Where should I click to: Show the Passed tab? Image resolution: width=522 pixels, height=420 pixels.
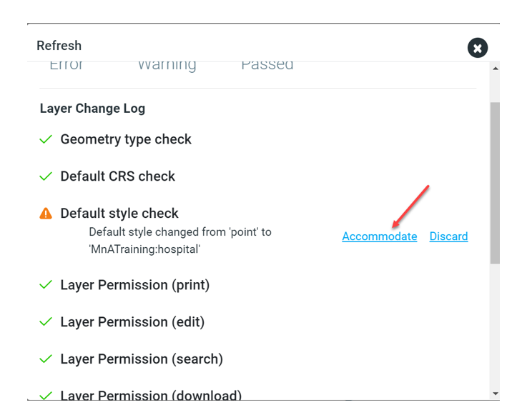pyautogui.click(x=267, y=65)
